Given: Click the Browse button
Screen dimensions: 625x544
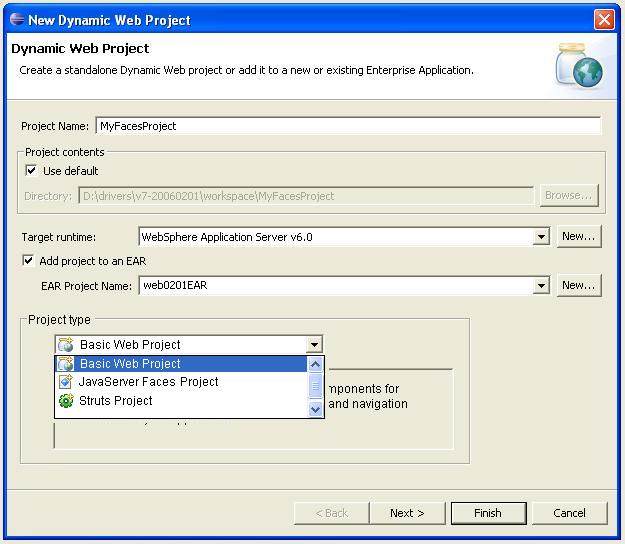Looking at the screenshot, I should (569, 195).
